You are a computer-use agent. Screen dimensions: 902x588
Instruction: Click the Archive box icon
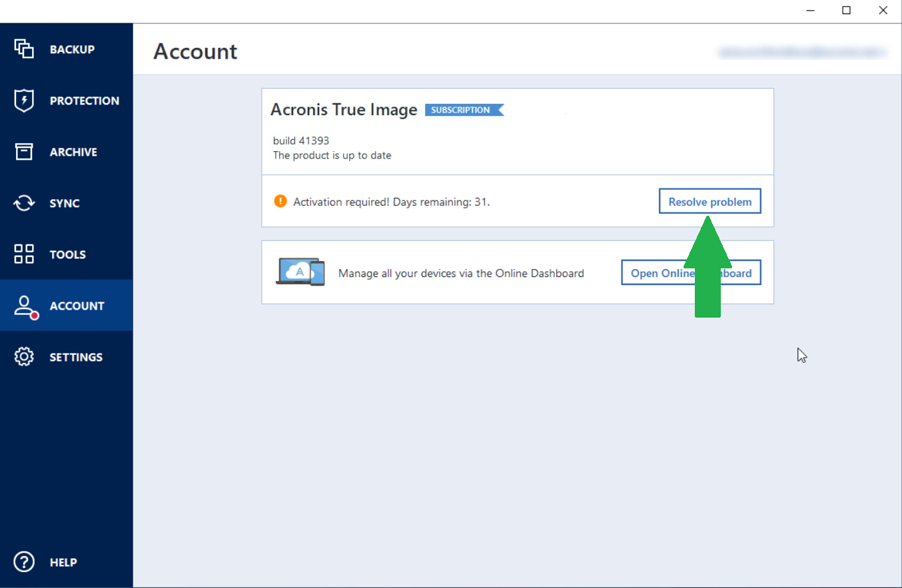pos(24,151)
